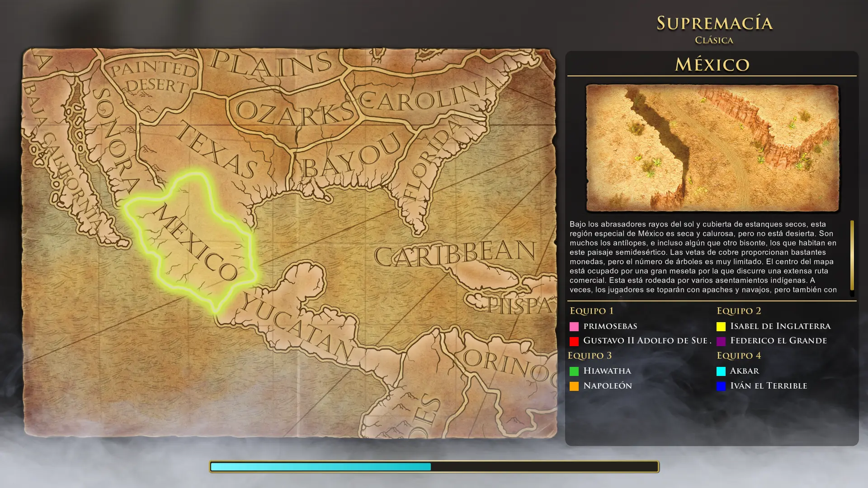
Task: Click the blue swatch beside Iván el Terrible
Action: pyautogui.click(x=721, y=386)
